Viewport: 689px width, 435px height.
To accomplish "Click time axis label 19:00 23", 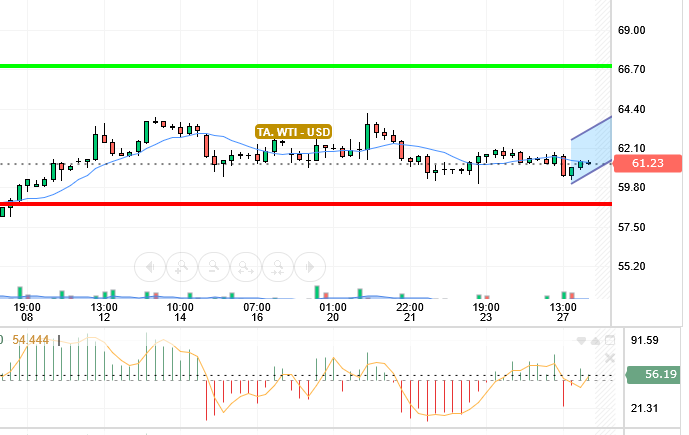I will pos(486,312).
